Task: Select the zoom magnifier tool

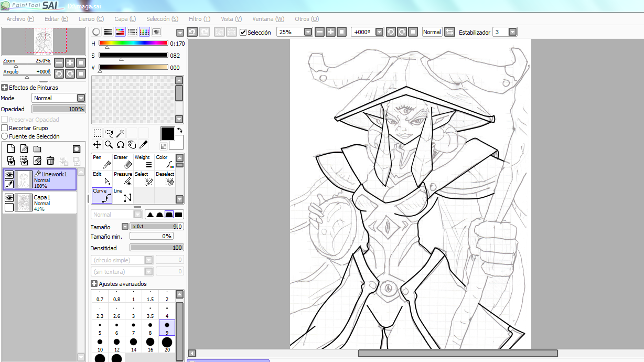Action: [109, 144]
